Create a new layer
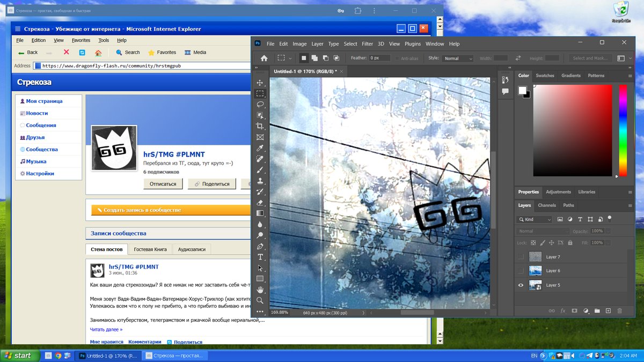Screen dimensions: 644x362 609,311
